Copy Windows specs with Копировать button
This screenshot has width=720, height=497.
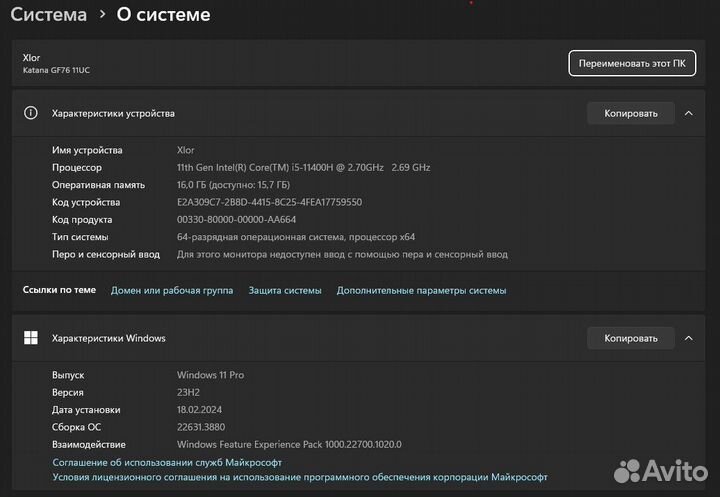coord(630,338)
